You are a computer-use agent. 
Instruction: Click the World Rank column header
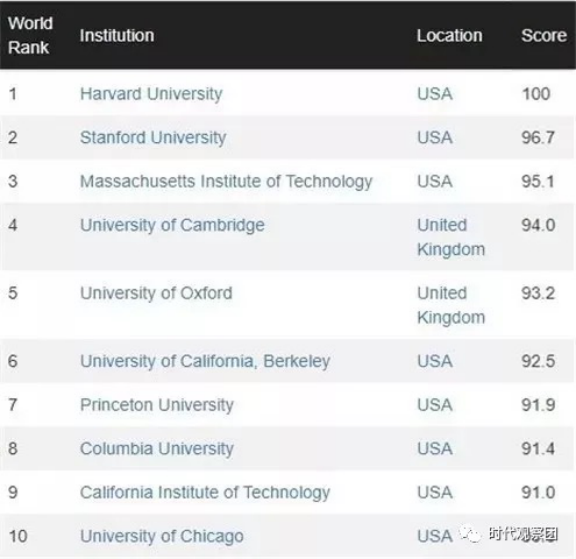click(30, 35)
